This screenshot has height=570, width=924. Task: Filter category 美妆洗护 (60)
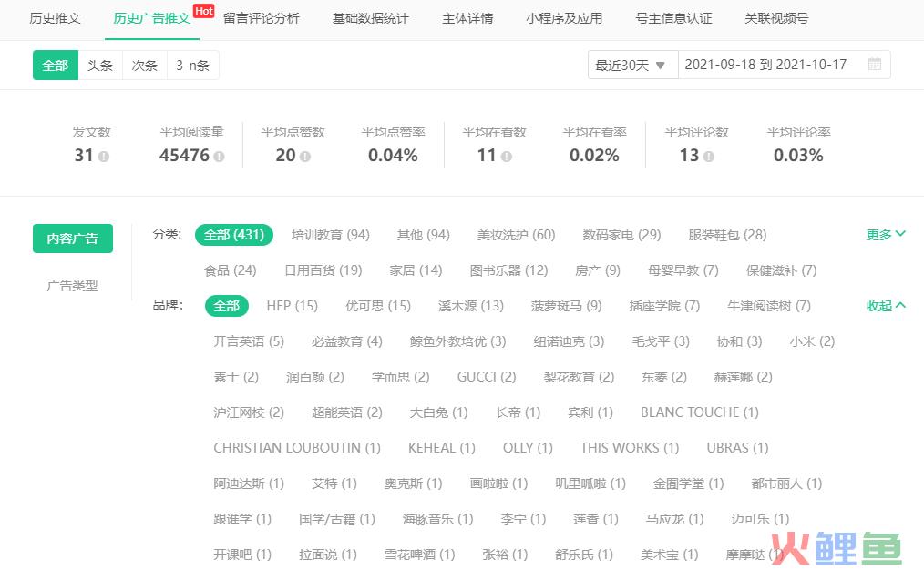[x=516, y=235]
